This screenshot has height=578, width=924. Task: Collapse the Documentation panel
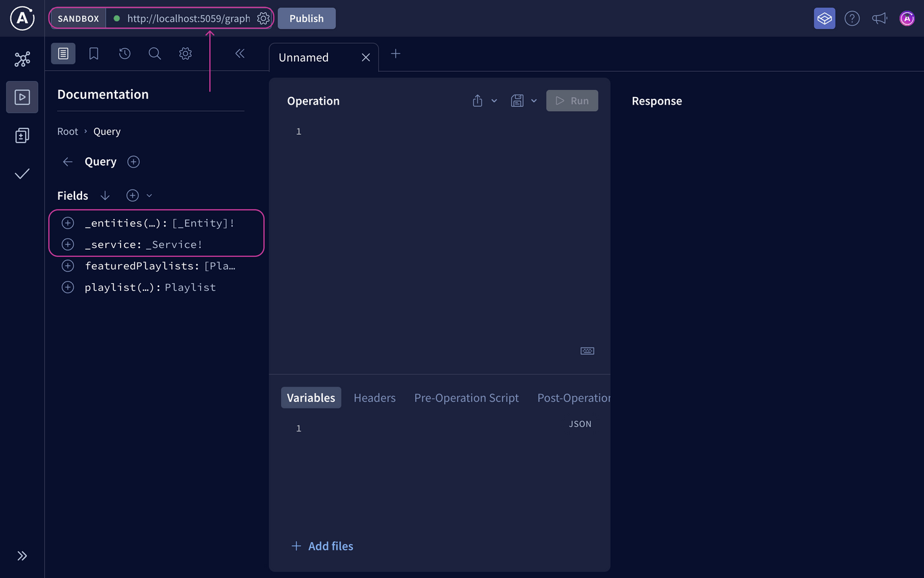240,54
